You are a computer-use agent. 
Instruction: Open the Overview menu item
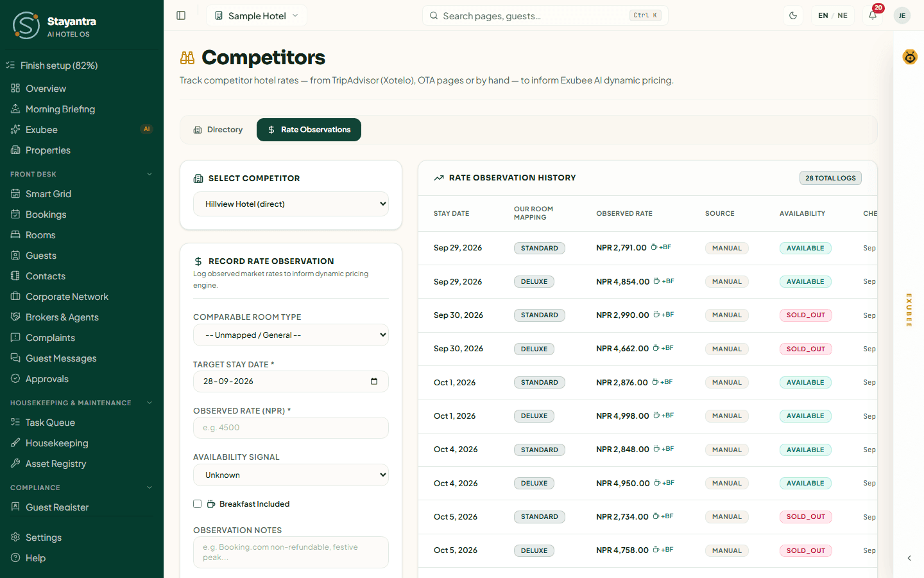point(81,89)
